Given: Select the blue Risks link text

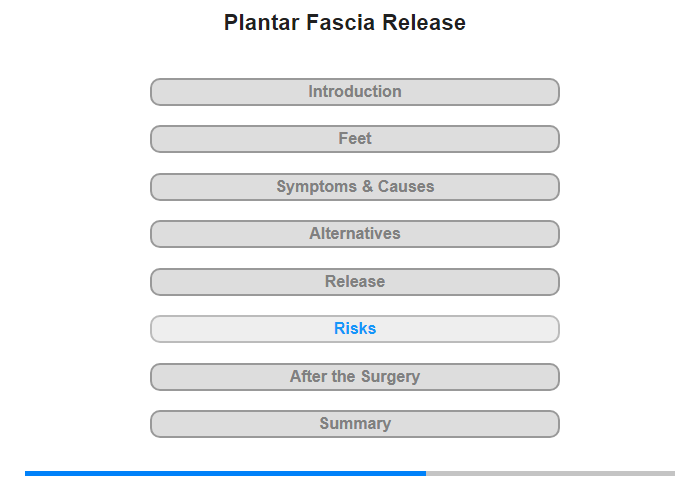Looking at the screenshot, I should coord(355,329).
